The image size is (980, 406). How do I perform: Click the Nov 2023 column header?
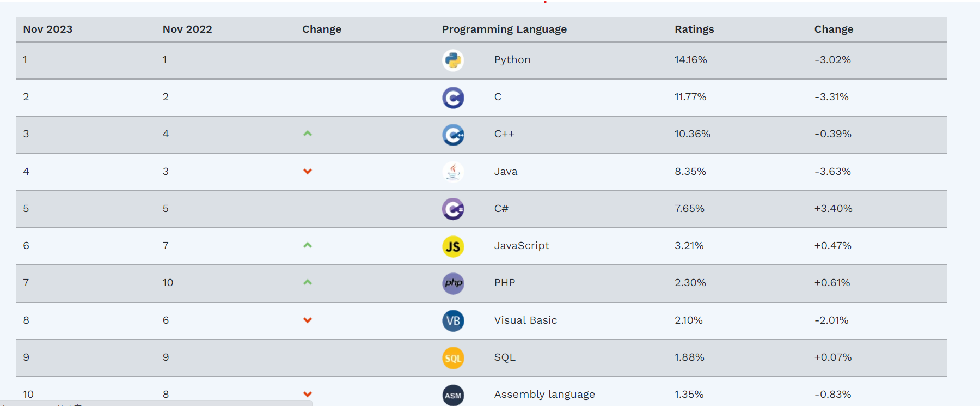[x=48, y=29]
